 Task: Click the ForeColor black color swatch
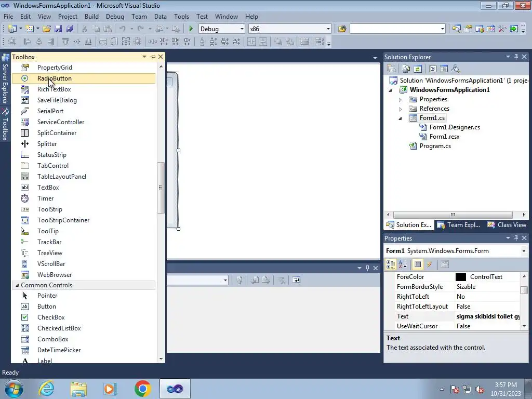coord(461,277)
